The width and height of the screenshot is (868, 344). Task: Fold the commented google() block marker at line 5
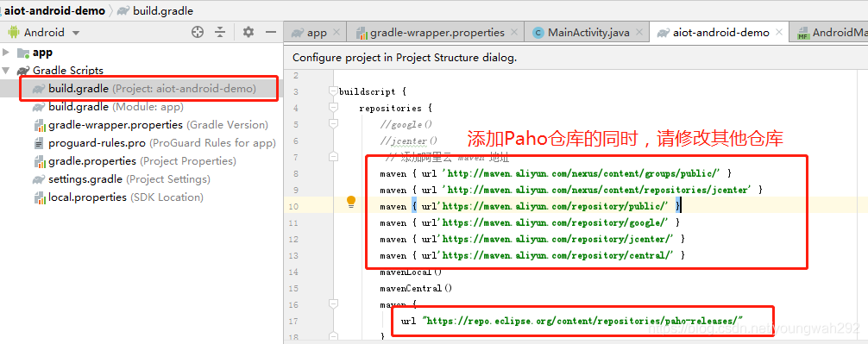[x=333, y=124]
